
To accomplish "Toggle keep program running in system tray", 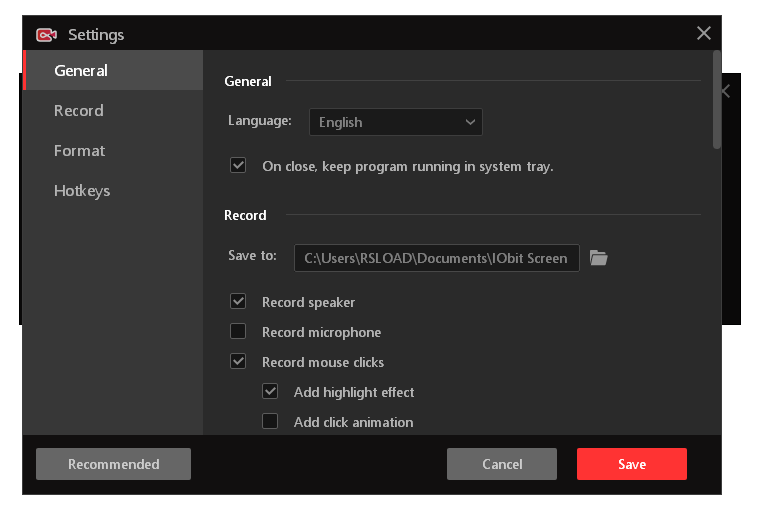I will click(x=238, y=166).
